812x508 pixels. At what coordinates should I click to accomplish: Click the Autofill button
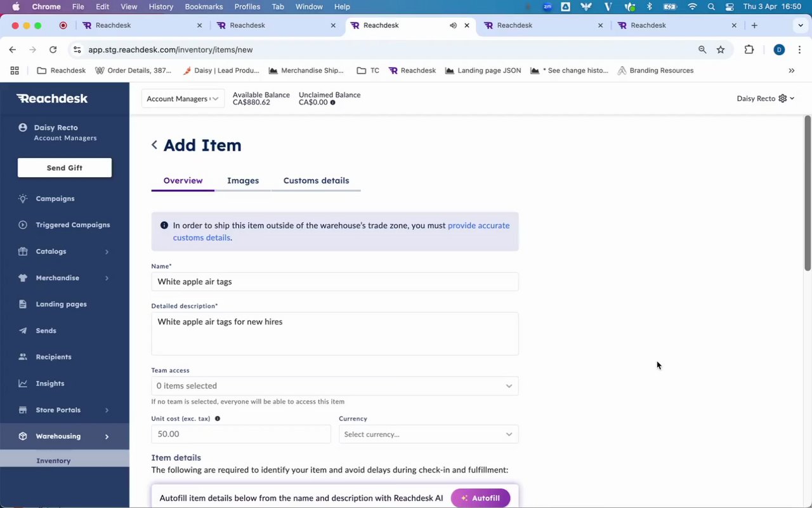[480, 498]
